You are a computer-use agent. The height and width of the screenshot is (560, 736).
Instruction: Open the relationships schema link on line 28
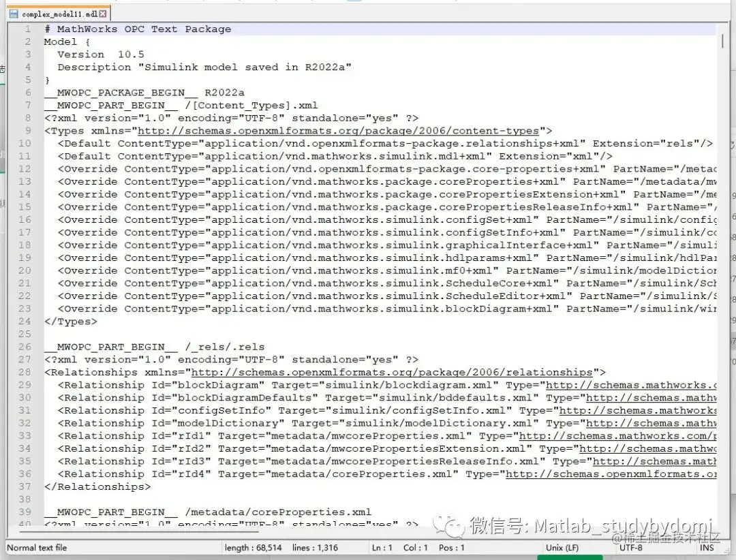(392, 372)
